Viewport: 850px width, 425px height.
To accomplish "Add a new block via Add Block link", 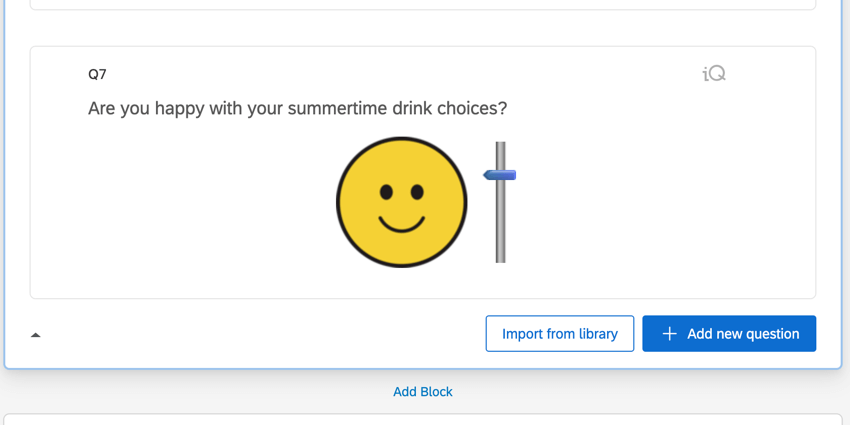I will pos(423,391).
